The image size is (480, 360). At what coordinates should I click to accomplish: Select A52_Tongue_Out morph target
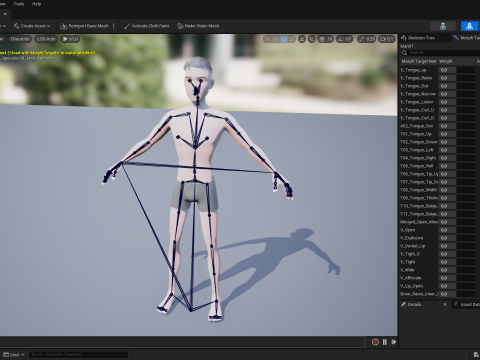(x=417, y=126)
